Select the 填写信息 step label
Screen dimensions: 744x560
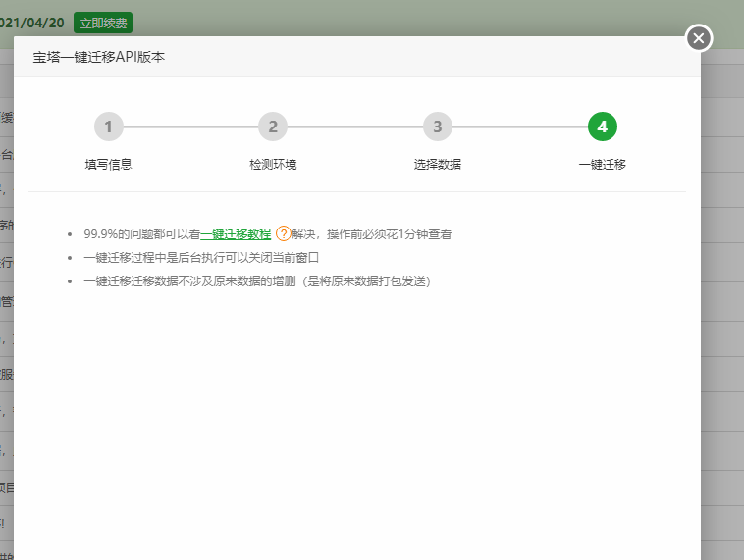109,165
